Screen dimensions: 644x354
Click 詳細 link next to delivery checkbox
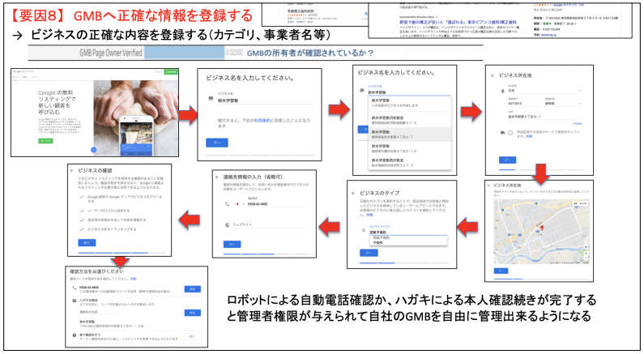coord(529,136)
